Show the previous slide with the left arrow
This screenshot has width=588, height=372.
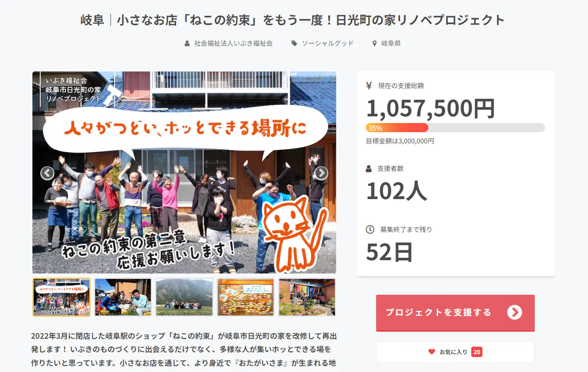47,173
